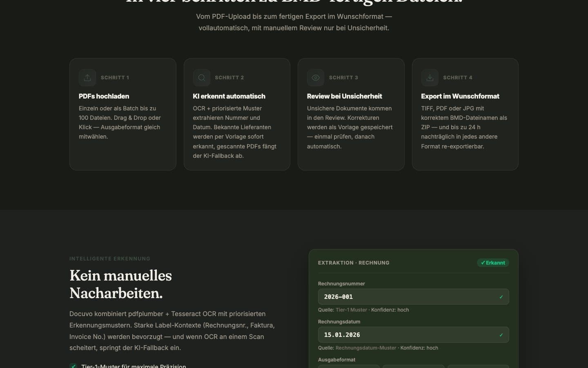Screen dimensions: 588x368
Task: Click the description starting 'Einzeln oder als Batch'
Action: [x=120, y=122]
